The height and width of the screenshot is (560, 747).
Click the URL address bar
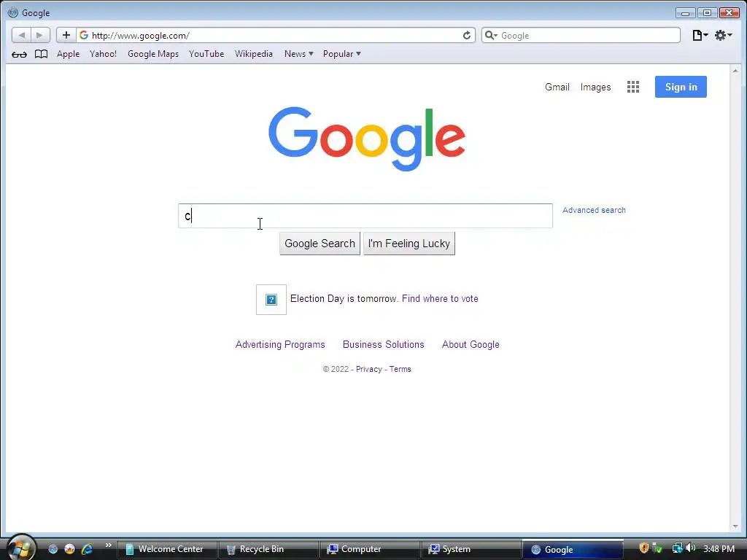pyautogui.click(x=274, y=35)
